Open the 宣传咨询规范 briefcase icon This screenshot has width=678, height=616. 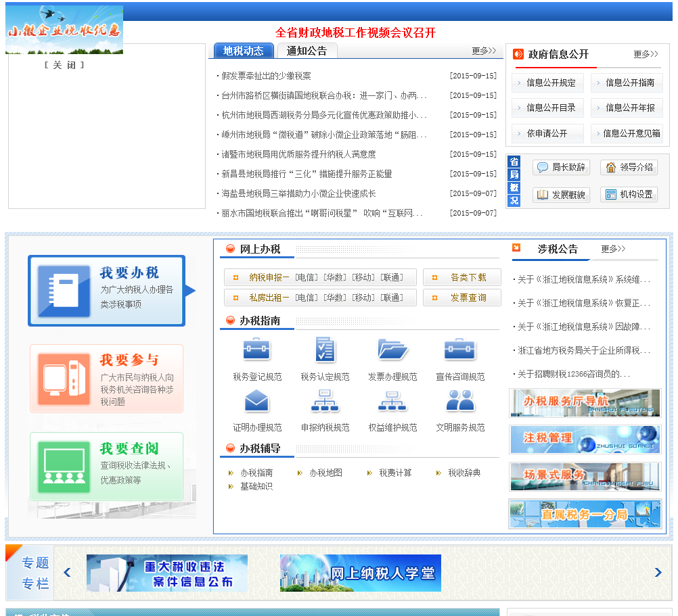pos(459,349)
